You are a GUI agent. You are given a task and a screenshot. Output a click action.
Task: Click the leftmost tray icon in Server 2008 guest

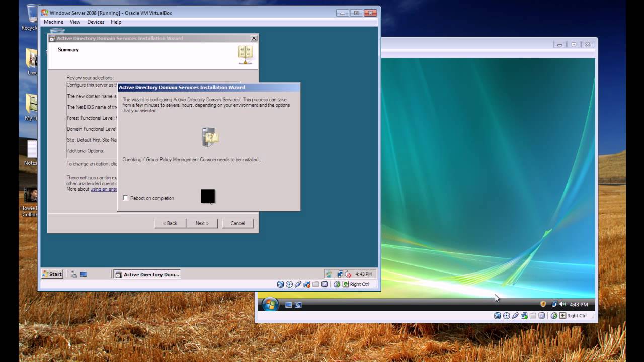click(x=329, y=274)
